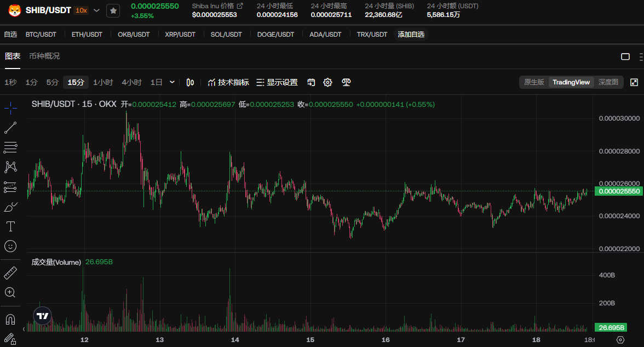Open 技术指标 indicators panel
This screenshot has height=347, width=644.
click(x=228, y=82)
